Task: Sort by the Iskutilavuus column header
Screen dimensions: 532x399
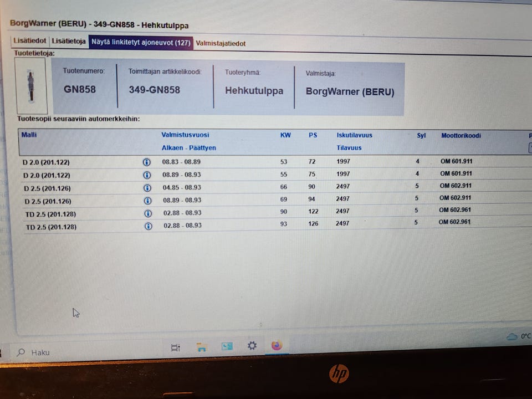Action: click(354, 135)
